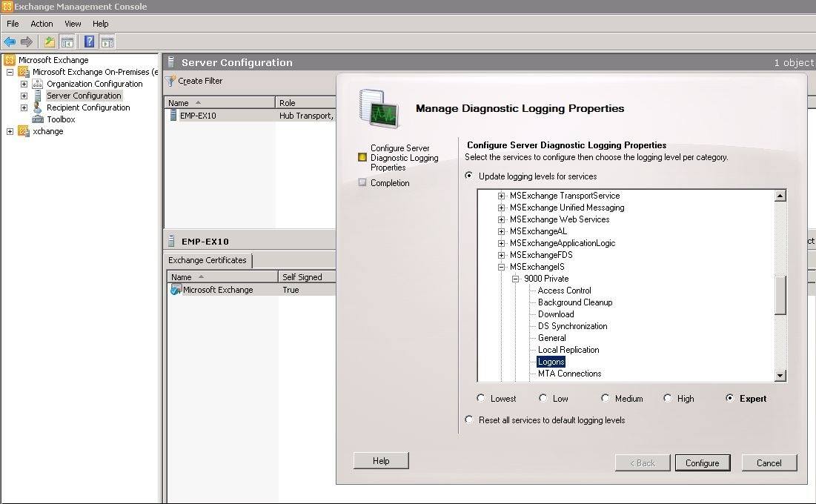
Task: Select the Local Replication category
Action: click(568, 350)
